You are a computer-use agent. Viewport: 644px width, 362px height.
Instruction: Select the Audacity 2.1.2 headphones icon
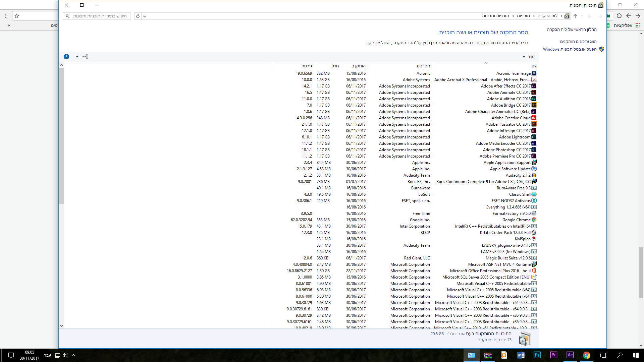point(534,175)
